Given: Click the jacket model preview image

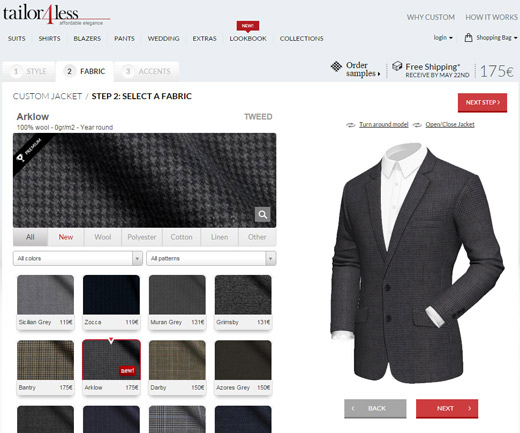Looking at the screenshot, I should (x=417, y=263).
